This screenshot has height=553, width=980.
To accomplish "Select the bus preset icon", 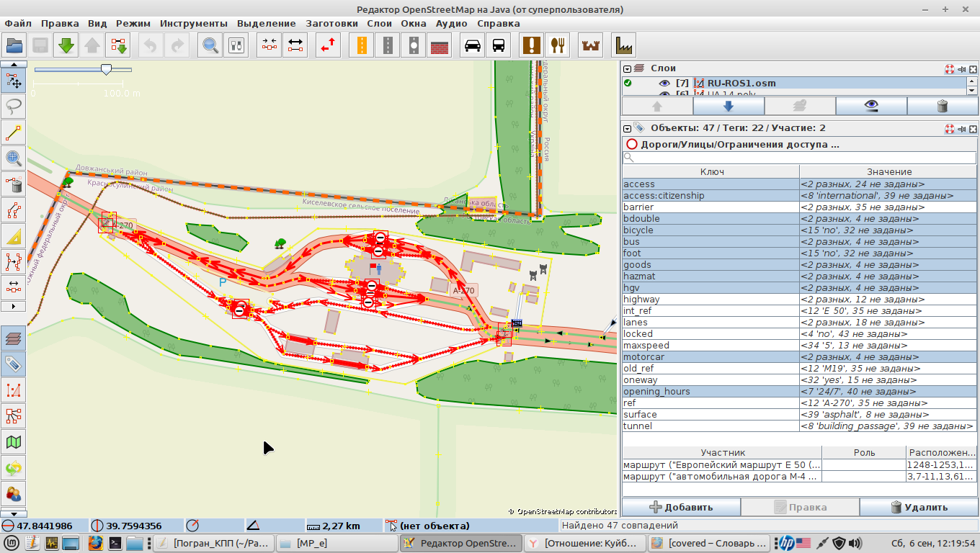I will [x=499, y=46].
